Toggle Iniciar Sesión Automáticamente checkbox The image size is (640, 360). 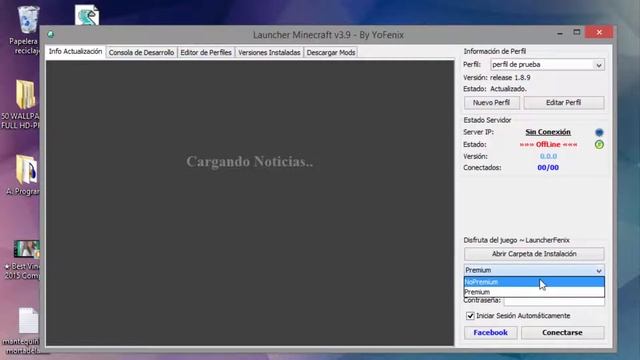click(470, 316)
